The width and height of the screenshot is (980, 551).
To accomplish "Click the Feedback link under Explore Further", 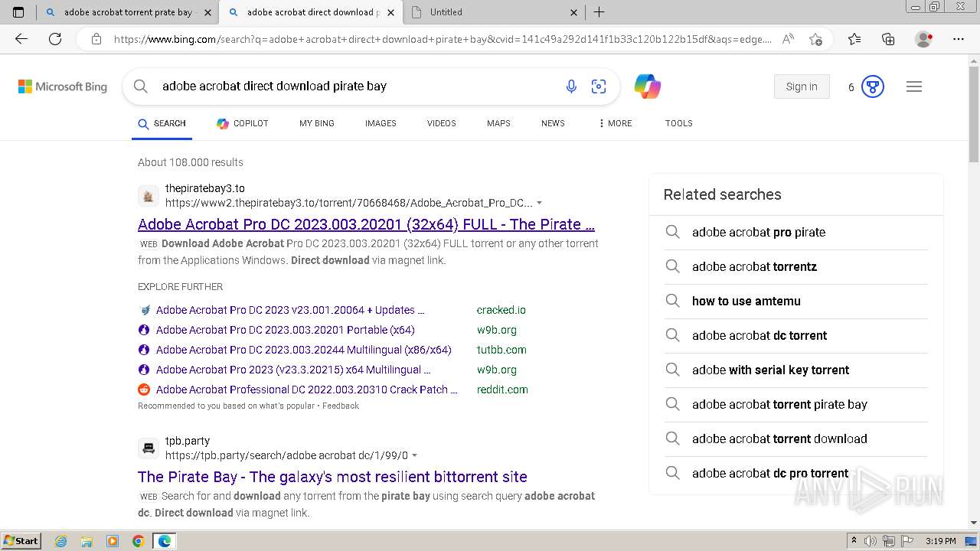I will tap(341, 406).
